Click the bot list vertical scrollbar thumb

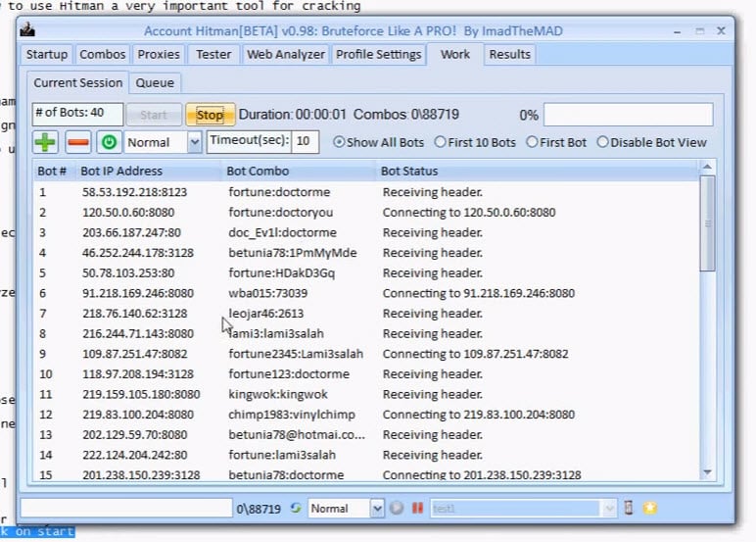(708, 223)
